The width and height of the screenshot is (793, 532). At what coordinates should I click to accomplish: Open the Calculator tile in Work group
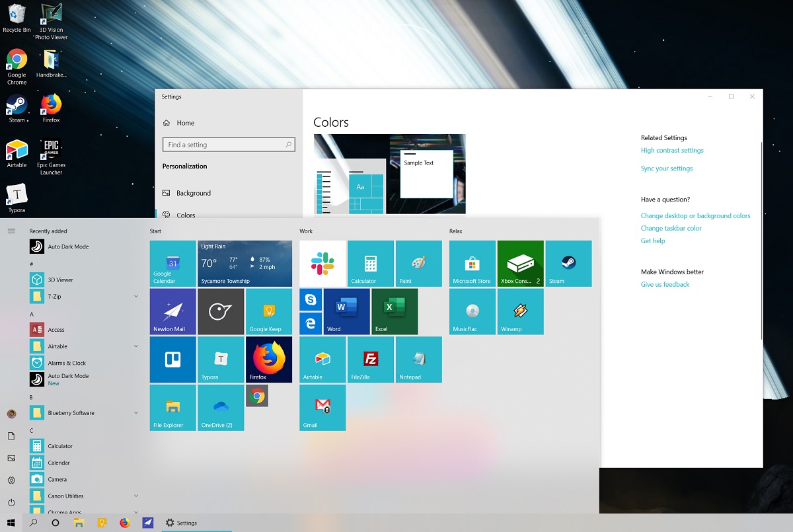tap(371, 264)
